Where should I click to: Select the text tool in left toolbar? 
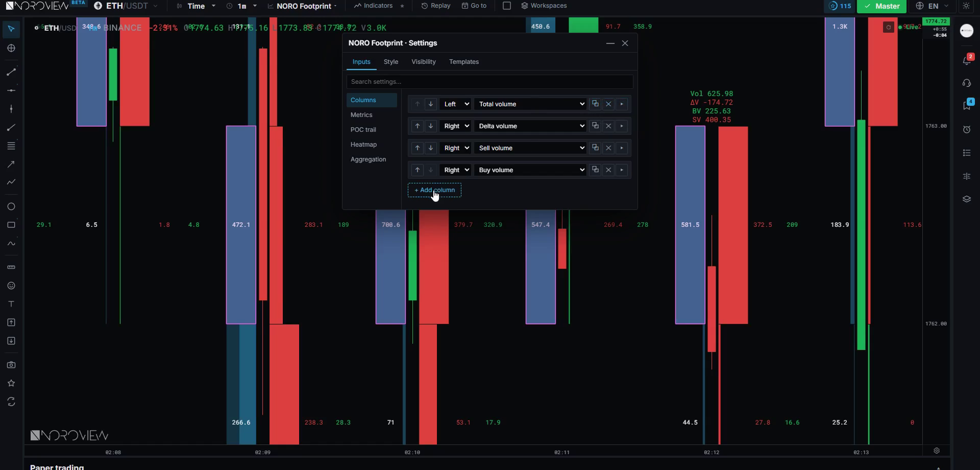pyautogui.click(x=11, y=304)
